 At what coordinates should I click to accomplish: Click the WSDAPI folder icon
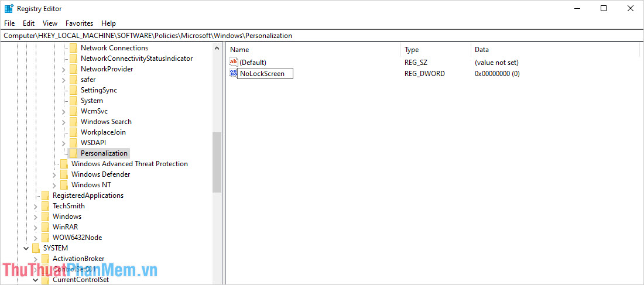73,143
